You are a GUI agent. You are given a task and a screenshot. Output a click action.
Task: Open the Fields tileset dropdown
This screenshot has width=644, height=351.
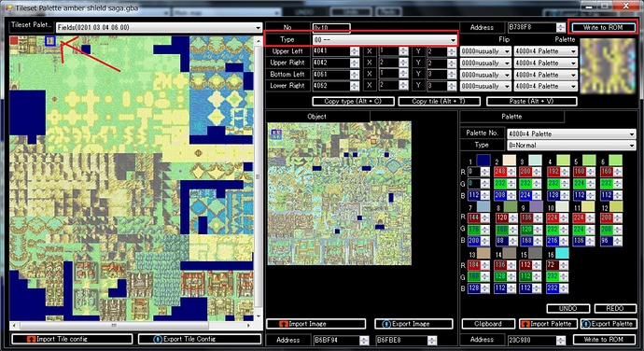tap(159, 27)
